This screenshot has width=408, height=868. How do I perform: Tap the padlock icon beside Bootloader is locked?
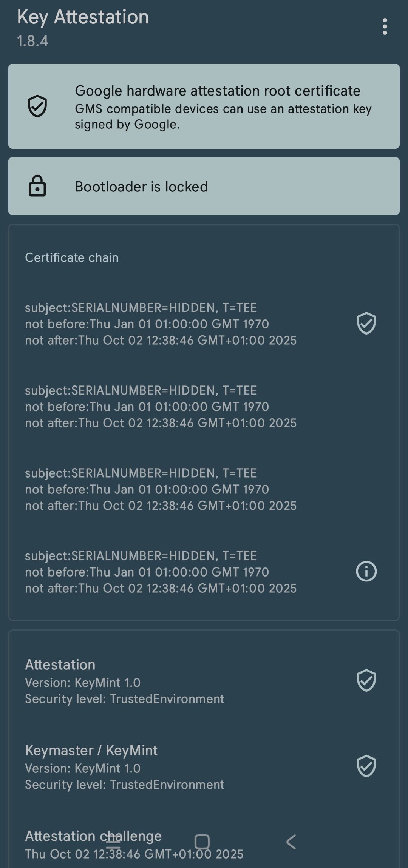(37, 186)
